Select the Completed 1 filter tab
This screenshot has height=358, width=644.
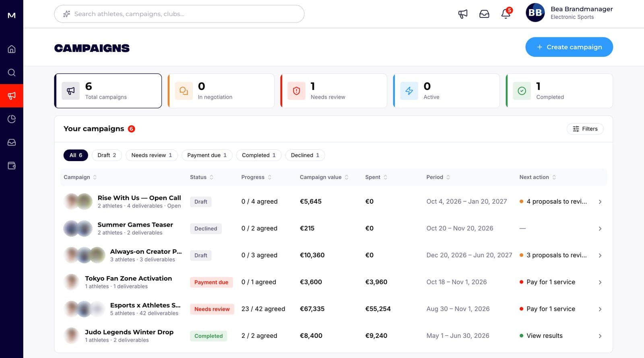click(x=259, y=155)
